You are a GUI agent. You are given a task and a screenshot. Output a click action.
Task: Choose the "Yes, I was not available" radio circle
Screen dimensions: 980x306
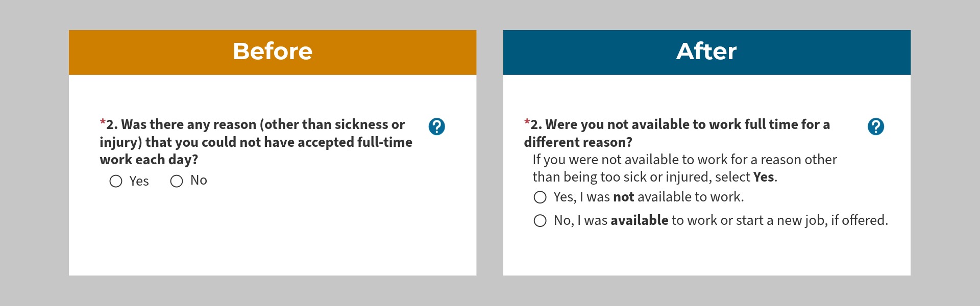(540, 197)
